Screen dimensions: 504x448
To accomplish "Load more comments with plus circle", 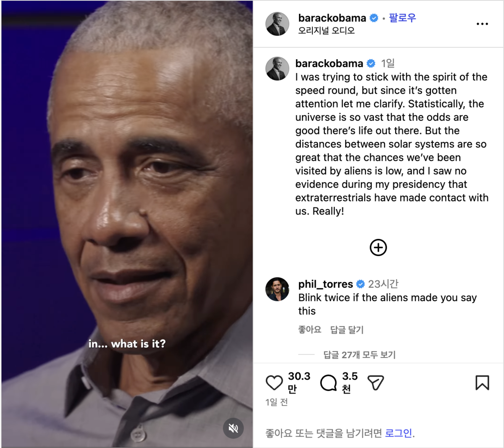I will (378, 248).
